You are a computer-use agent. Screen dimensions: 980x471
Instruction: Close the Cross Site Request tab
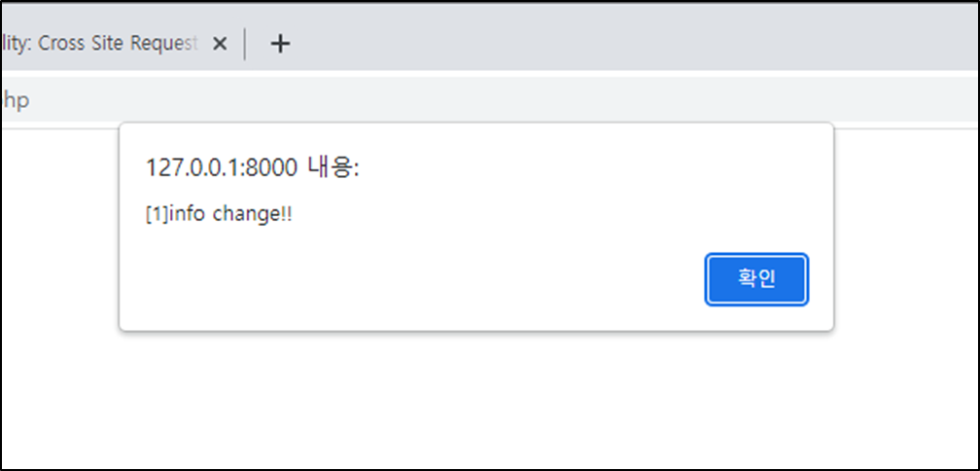[220, 44]
